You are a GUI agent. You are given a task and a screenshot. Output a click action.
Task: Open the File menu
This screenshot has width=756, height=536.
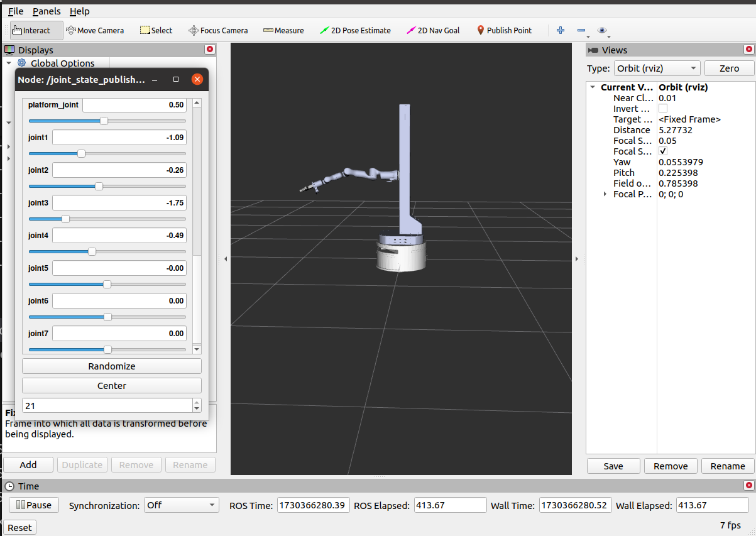(x=16, y=11)
